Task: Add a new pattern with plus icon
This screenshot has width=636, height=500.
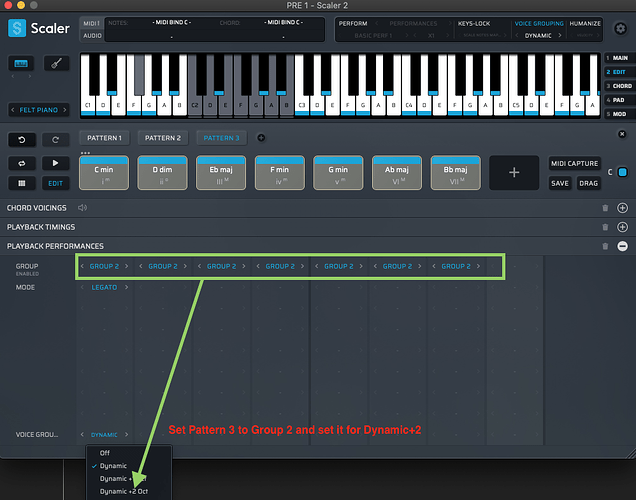Action: [x=261, y=138]
